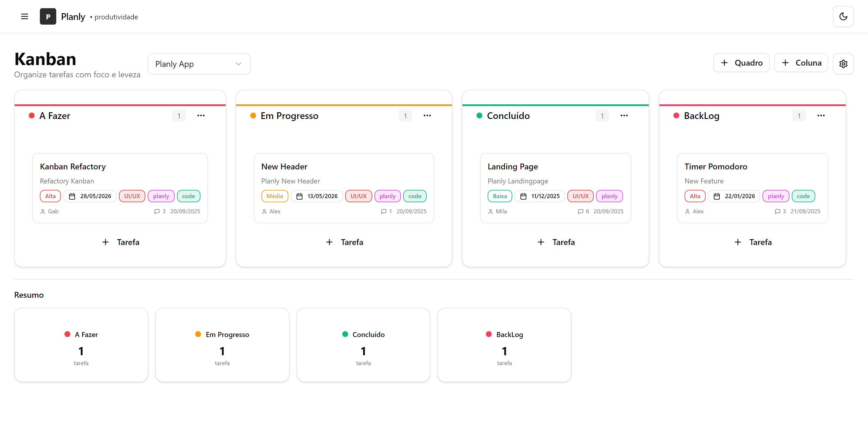Open the Kanban Refactory task card
Screen dimensions: 868x422
(73, 166)
